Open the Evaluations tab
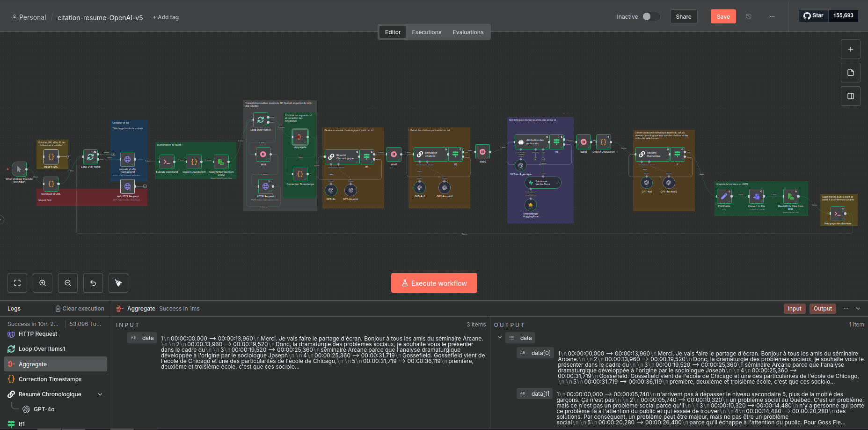This screenshot has height=430, width=868. 467,32
